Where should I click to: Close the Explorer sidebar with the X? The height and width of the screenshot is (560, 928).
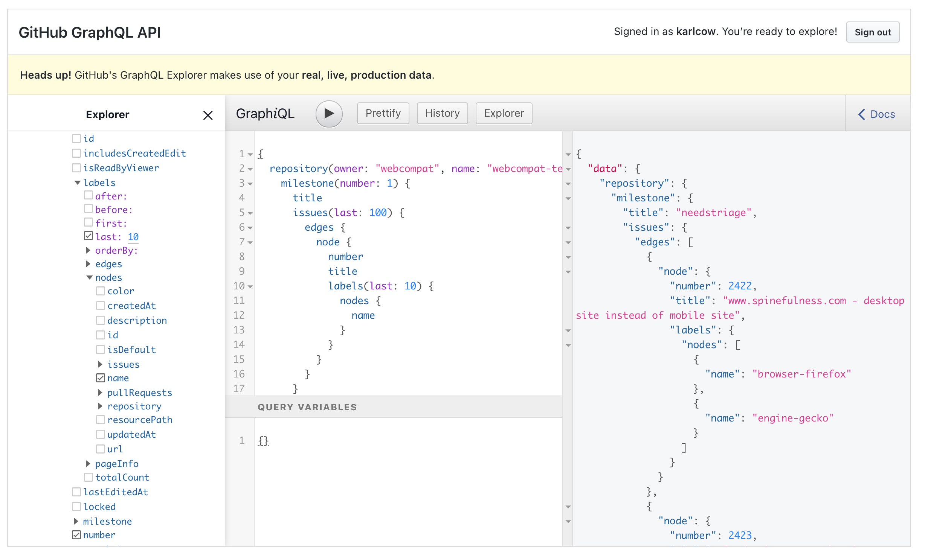(x=208, y=115)
